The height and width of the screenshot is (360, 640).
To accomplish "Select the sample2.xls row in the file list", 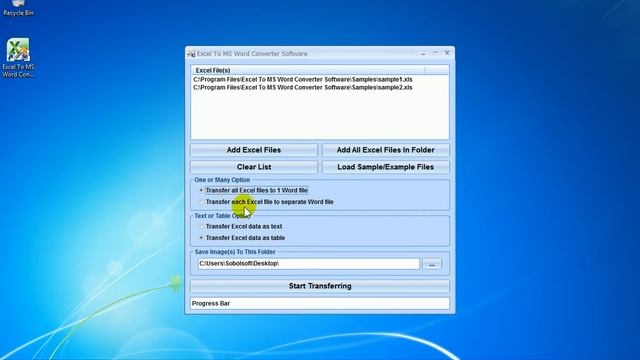I will tap(303, 87).
